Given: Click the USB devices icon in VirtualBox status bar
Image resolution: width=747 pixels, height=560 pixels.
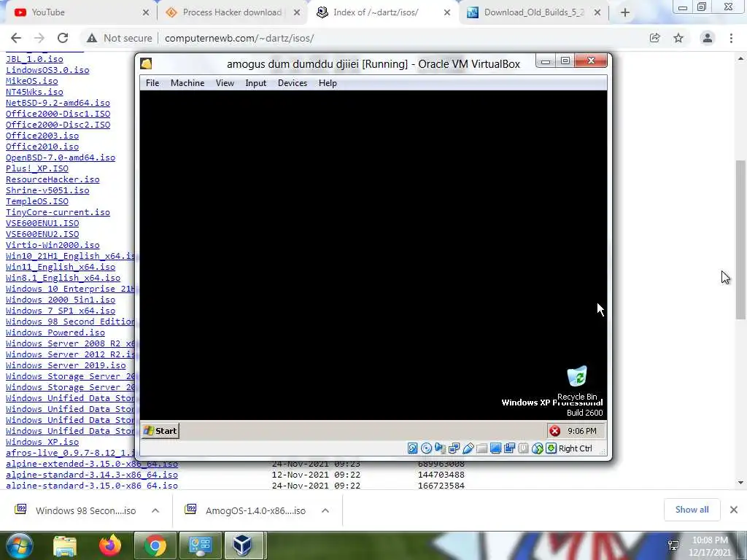Looking at the screenshot, I should (x=468, y=448).
